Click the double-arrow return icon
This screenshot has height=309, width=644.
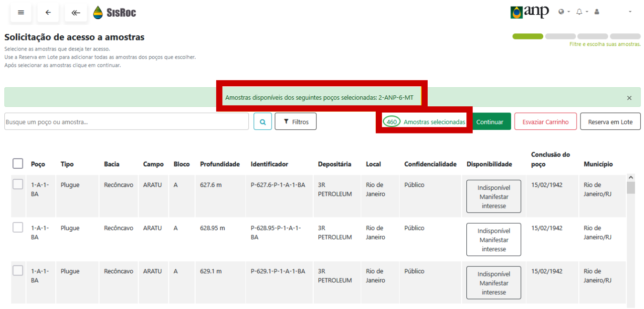[x=75, y=13]
